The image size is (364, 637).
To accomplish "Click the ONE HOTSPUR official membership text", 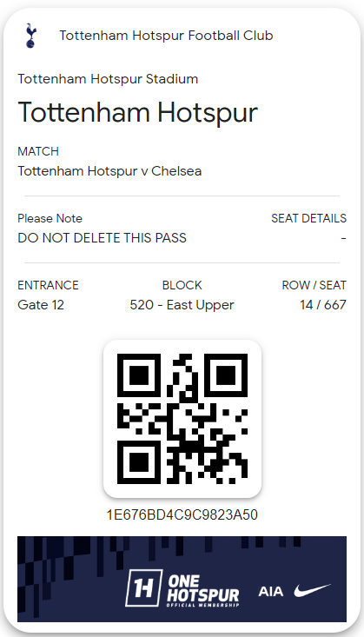I will point(202,591).
